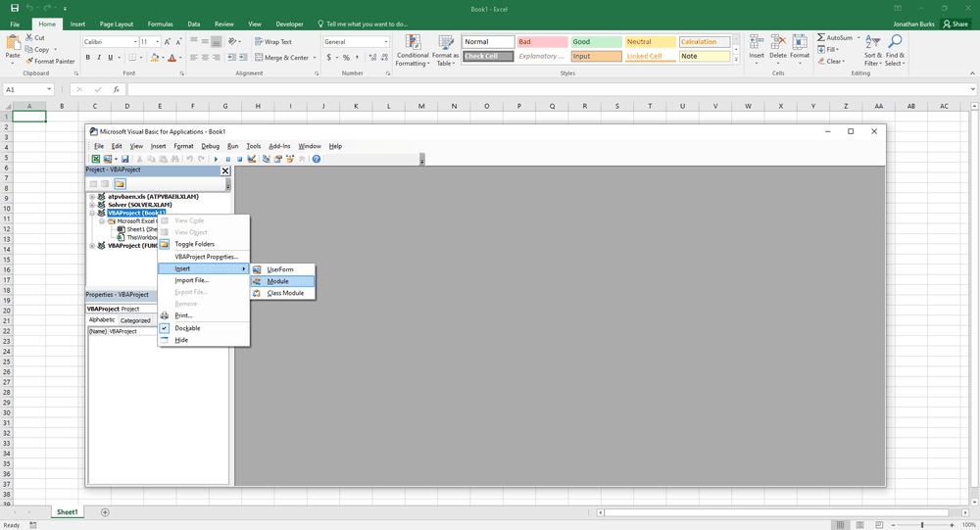
Task: Switch to Categorized tab in Properties panel
Action: point(135,320)
